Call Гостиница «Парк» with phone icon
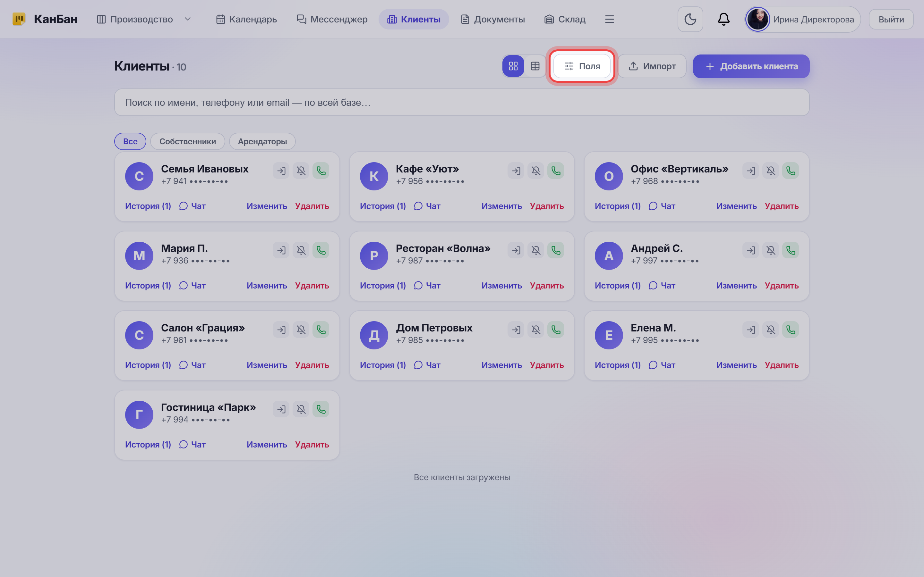 (321, 409)
